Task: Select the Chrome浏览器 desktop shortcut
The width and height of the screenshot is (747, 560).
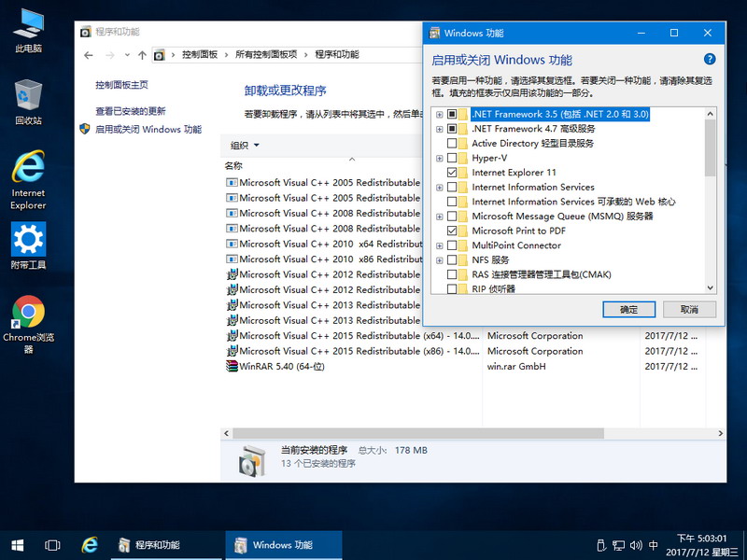Action: click(28, 324)
